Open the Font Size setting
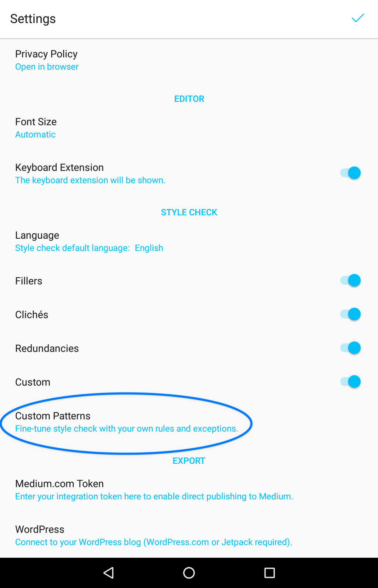Screen dimensions: 378x588 click(189, 128)
